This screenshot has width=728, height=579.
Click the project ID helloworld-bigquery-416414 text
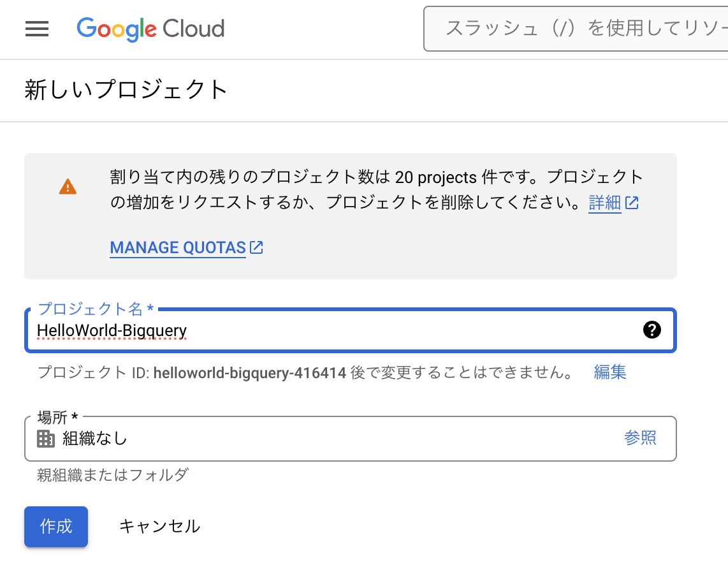coord(250,373)
